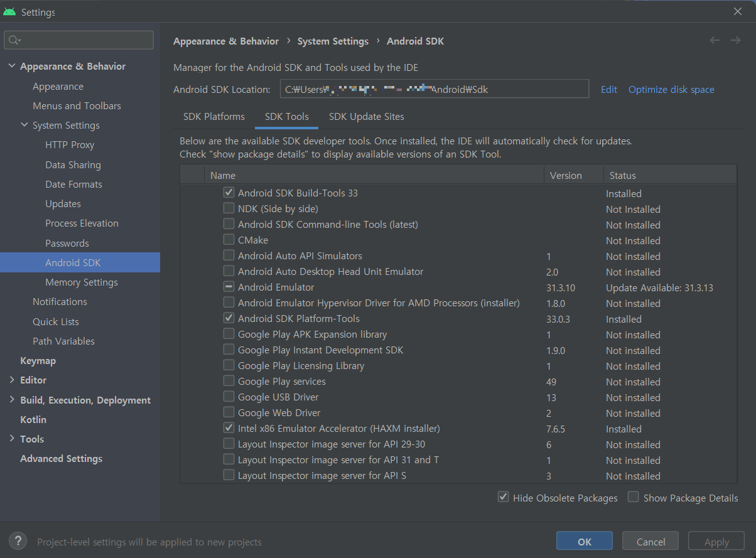This screenshot has width=756, height=558.
Task: Select Notifications settings
Action: coord(60,301)
